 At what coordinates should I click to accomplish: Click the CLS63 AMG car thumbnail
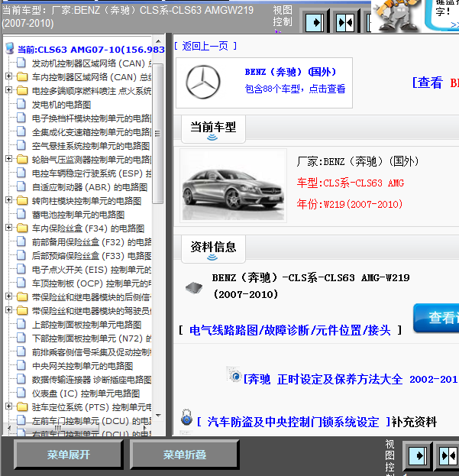point(233,186)
